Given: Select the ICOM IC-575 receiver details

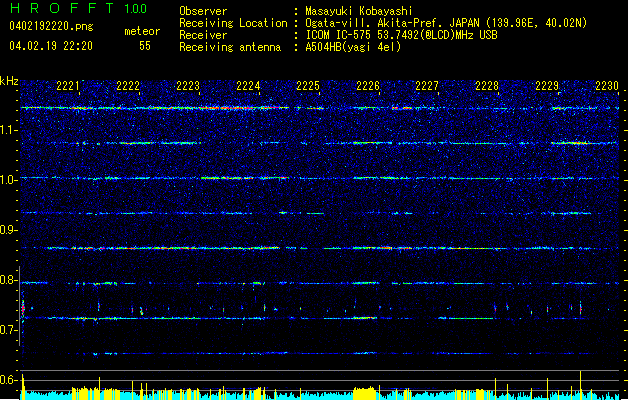Looking at the screenshot, I should [x=402, y=35].
